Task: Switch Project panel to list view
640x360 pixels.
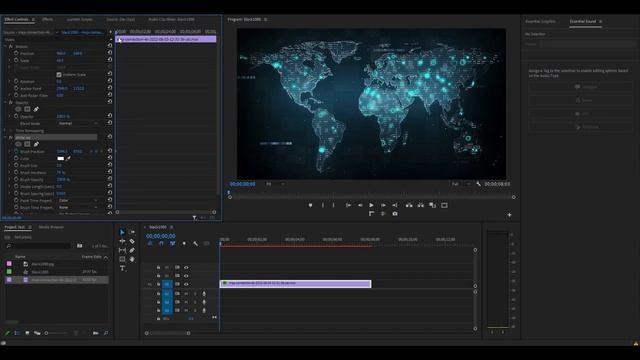Action: tap(17, 333)
